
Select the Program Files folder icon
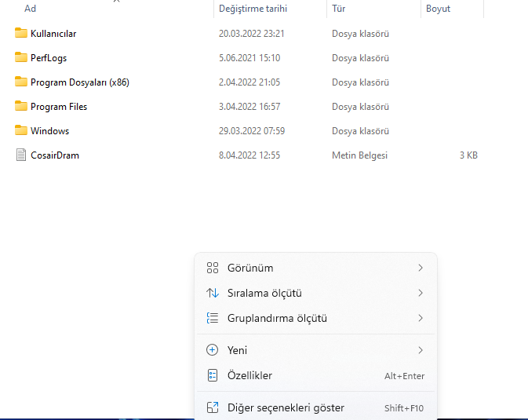pyautogui.click(x=21, y=106)
